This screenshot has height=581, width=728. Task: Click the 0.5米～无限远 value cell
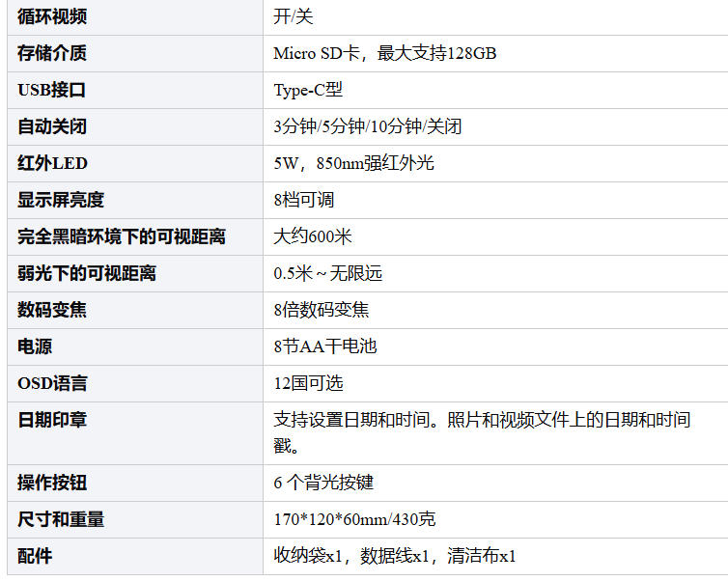click(328, 273)
